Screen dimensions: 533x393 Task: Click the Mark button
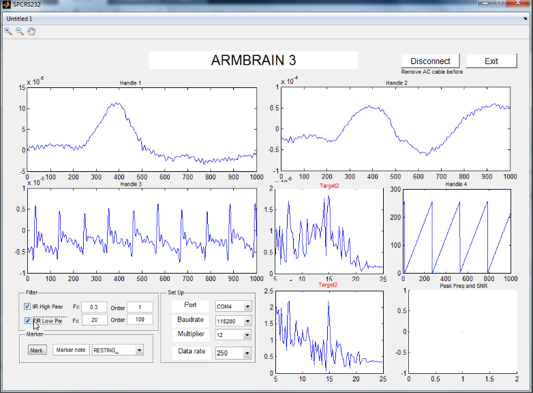point(37,350)
